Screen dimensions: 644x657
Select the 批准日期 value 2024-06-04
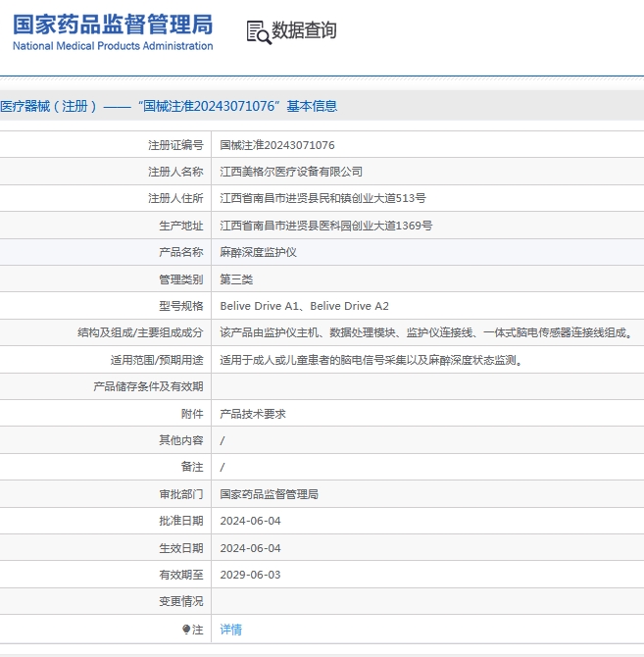click(250, 521)
